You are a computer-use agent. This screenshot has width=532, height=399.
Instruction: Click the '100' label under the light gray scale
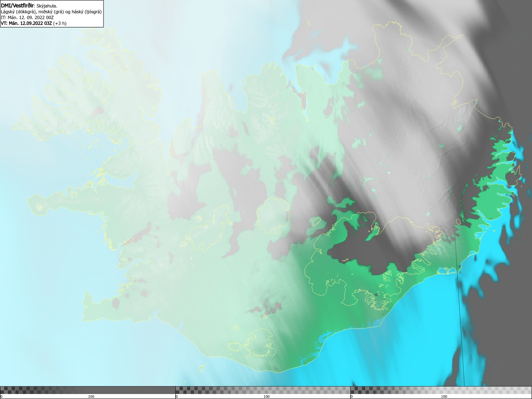444,397
